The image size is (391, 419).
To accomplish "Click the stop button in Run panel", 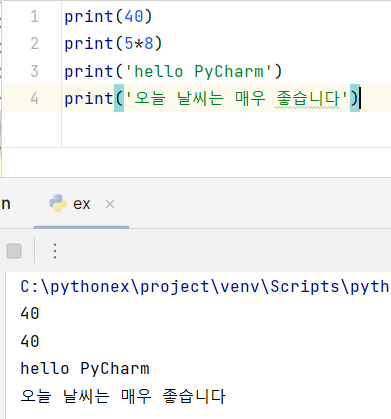I will (14, 251).
